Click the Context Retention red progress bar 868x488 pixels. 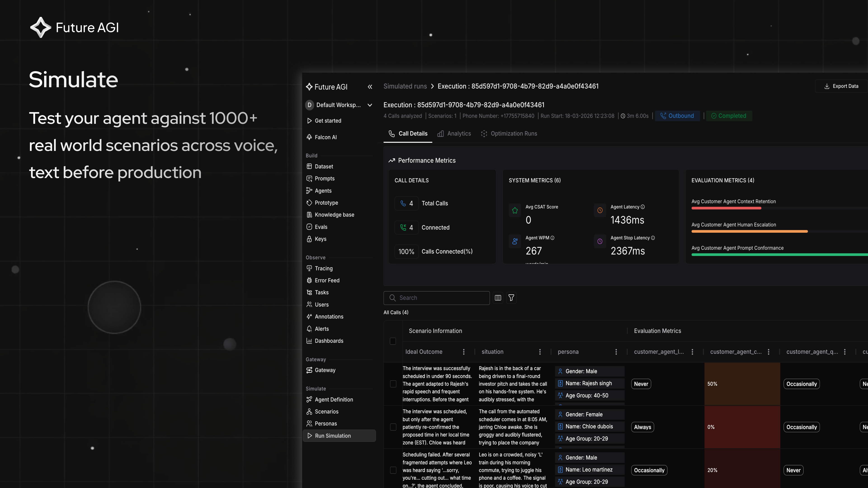[726, 208]
